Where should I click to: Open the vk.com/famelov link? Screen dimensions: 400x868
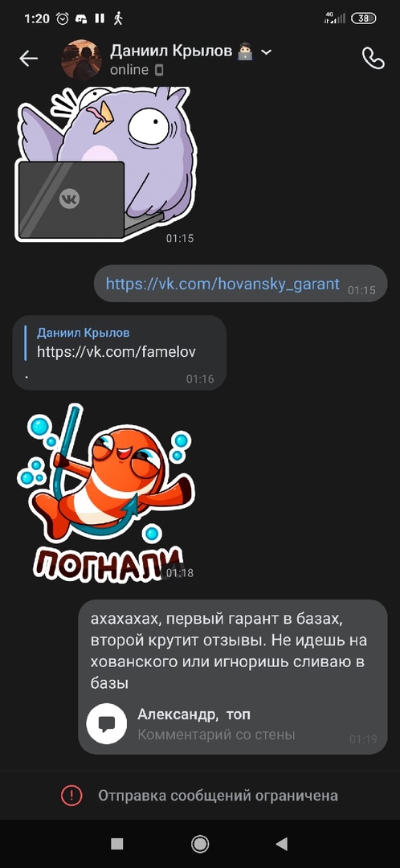(x=116, y=351)
